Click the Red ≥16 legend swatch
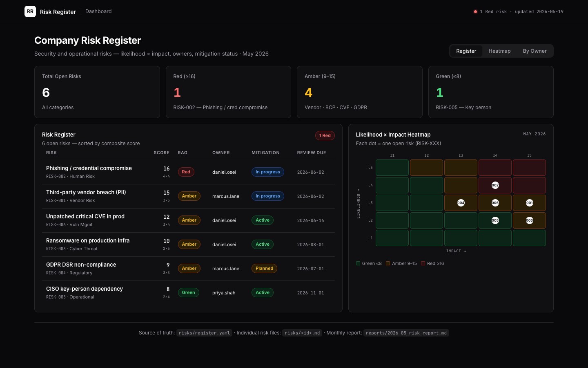Screen dimensions: 588x368 pos(423,263)
